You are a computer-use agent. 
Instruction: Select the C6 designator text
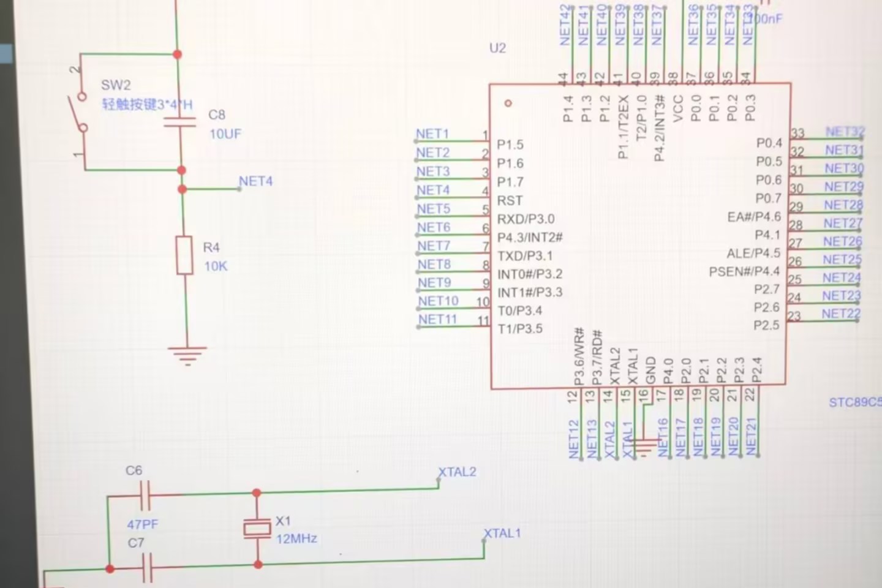[134, 470]
